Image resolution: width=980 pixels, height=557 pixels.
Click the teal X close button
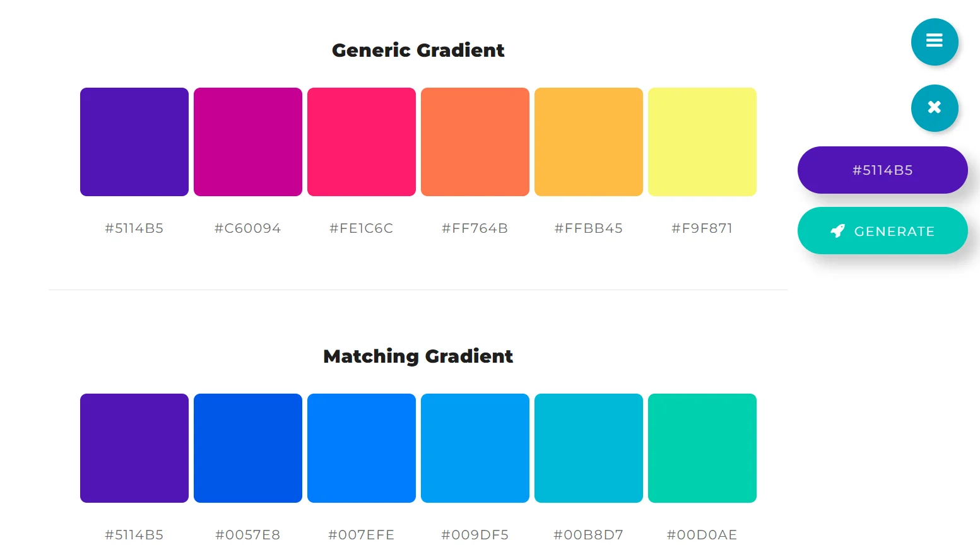[x=934, y=108]
